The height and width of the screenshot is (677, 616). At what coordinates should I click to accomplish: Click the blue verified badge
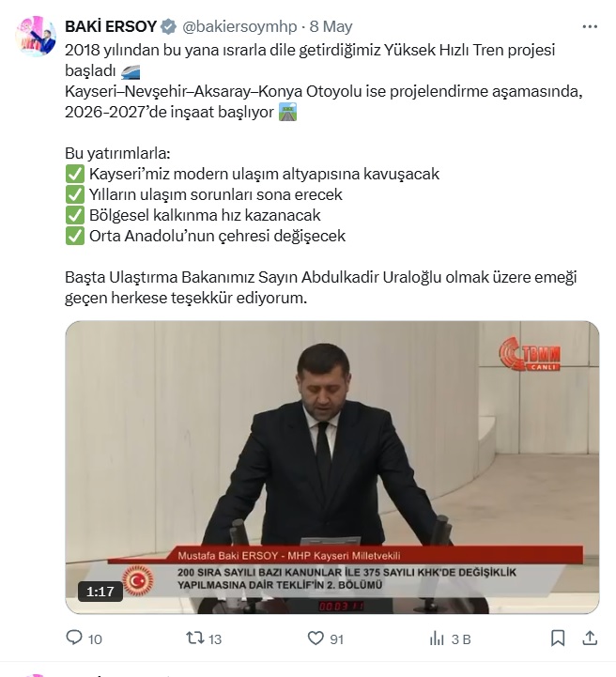(168, 27)
